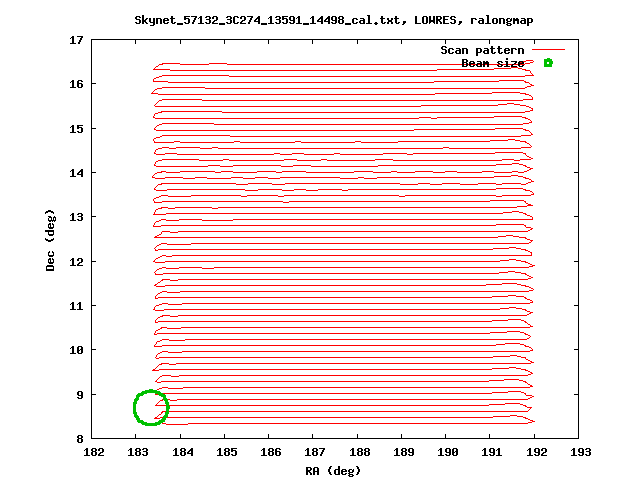Click the Dec axis tick label 12

[76, 262]
